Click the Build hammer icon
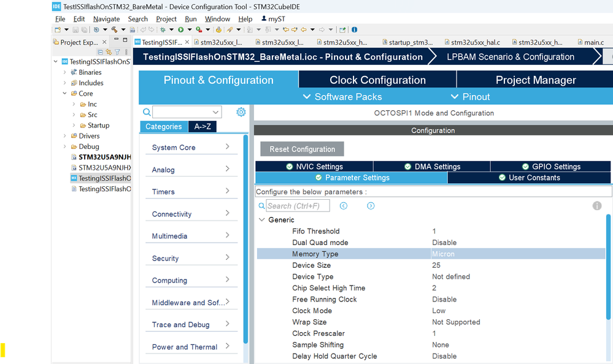This screenshot has height=364, width=613. [x=114, y=29]
